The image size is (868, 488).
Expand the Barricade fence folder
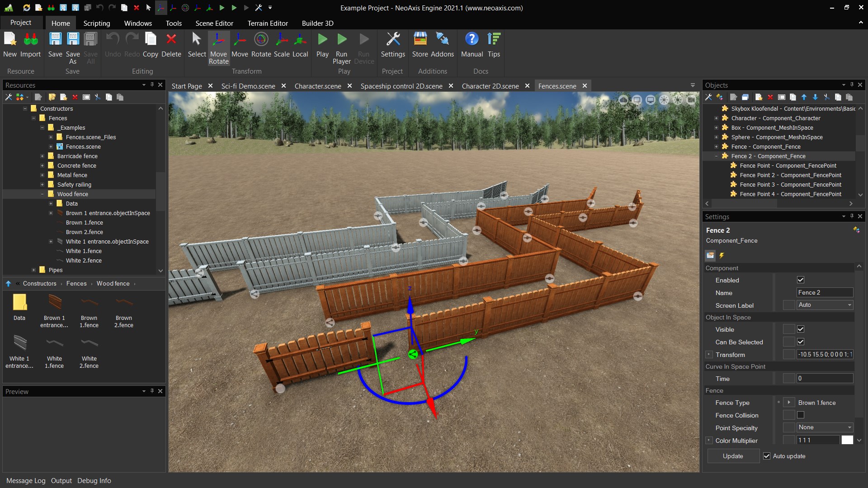tap(42, 156)
